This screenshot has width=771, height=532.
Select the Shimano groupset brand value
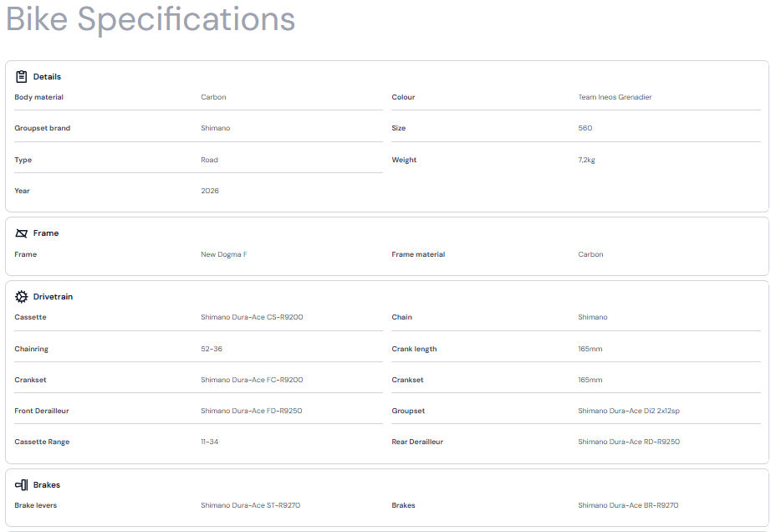[x=216, y=128]
